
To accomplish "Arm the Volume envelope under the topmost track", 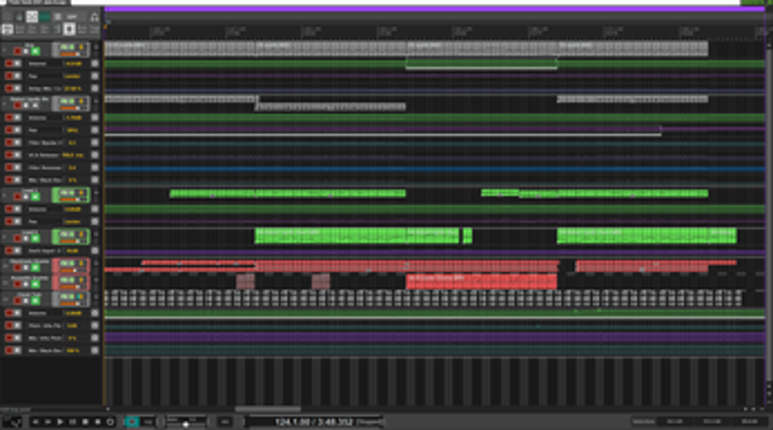I will pyautogui.click(x=9, y=64).
